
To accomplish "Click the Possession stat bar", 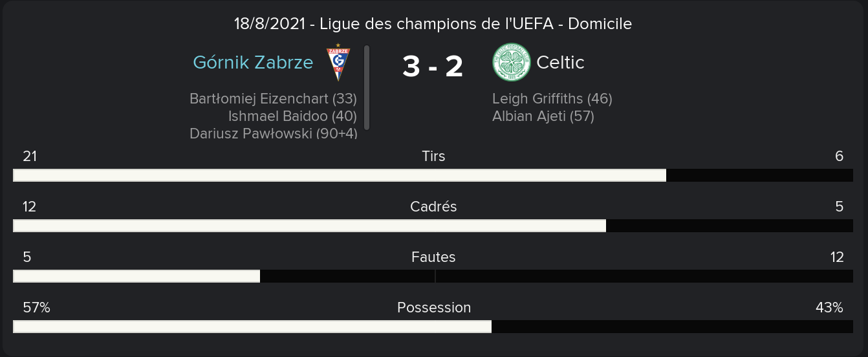I will tap(433, 327).
